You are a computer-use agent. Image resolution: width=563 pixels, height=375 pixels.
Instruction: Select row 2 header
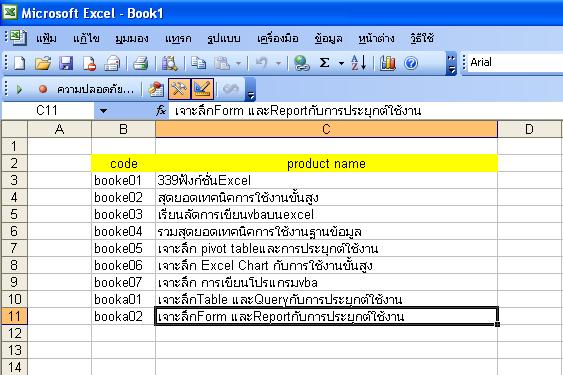[14, 163]
